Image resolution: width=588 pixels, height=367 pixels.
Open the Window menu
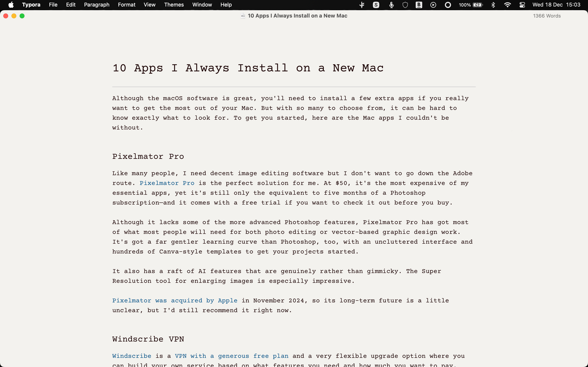point(202,5)
